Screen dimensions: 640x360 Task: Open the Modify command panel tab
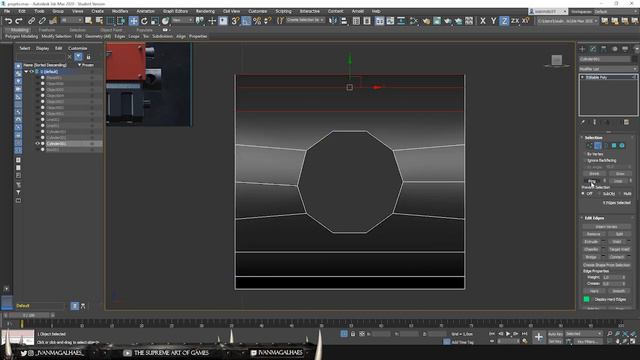point(593,49)
